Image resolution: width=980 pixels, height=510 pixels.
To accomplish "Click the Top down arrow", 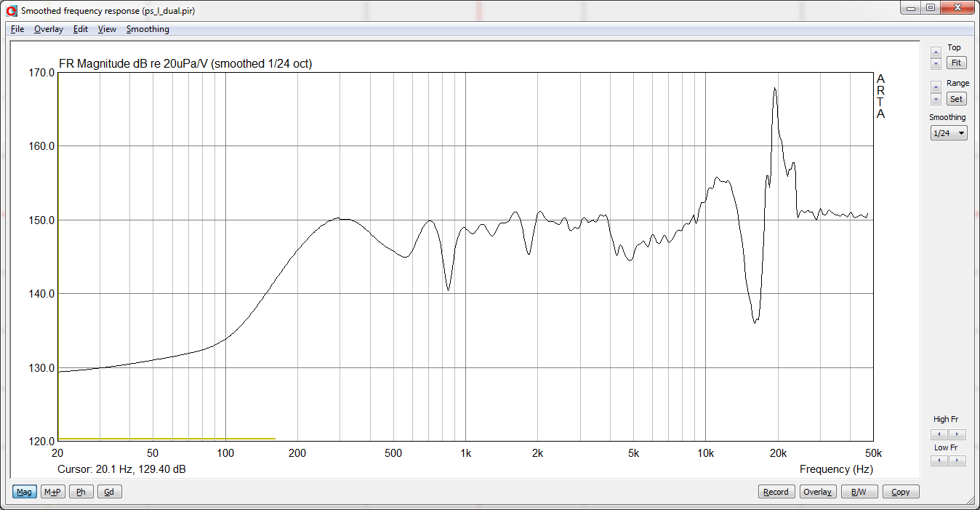I will click(936, 64).
